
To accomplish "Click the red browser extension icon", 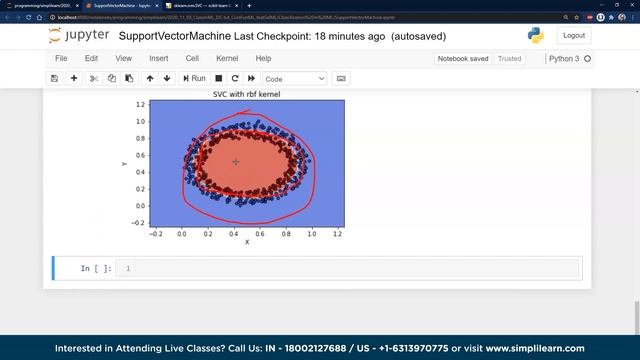I will point(589,18).
